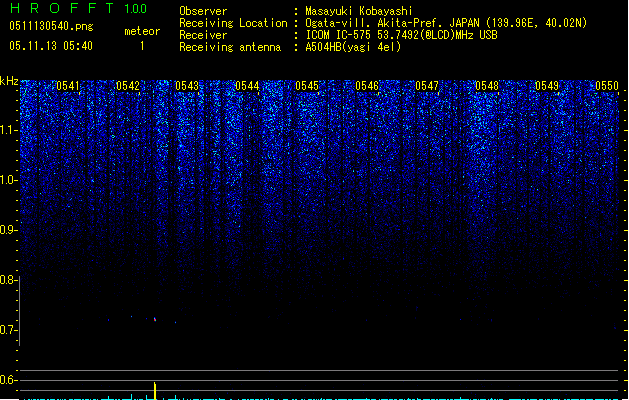Click the kHz axis unit label
Image resolution: width=629 pixels, height=400 pixels.
point(9,81)
